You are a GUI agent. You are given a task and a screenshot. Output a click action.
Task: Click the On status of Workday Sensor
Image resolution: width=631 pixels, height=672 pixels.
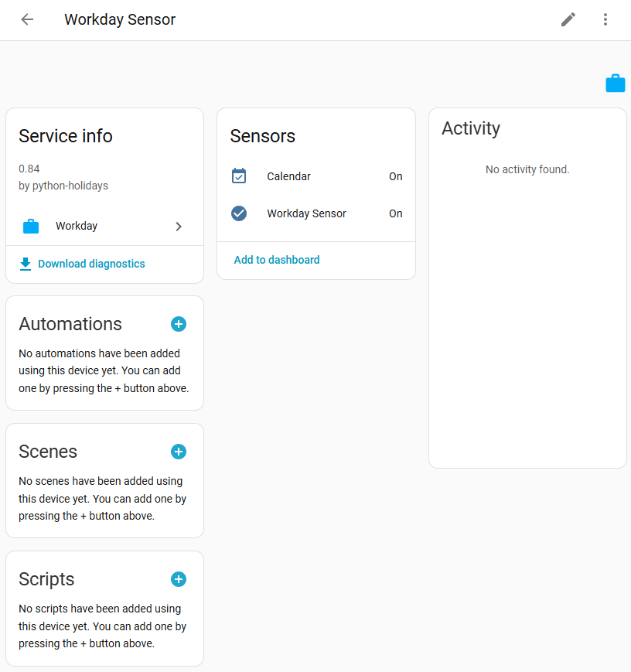(395, 213)
